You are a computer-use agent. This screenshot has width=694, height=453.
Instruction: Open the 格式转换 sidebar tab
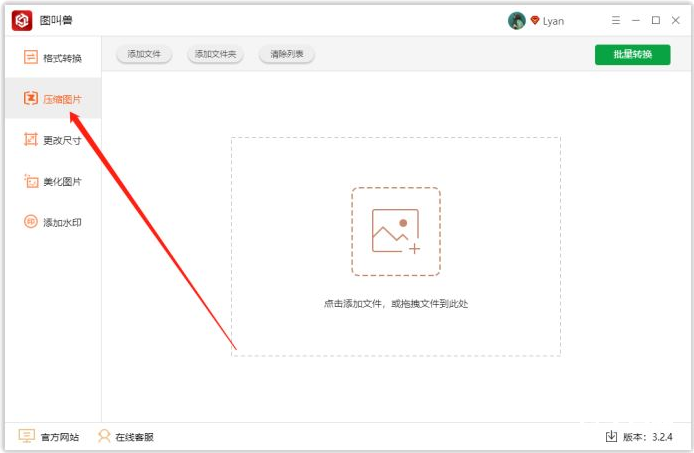[53, 58]
